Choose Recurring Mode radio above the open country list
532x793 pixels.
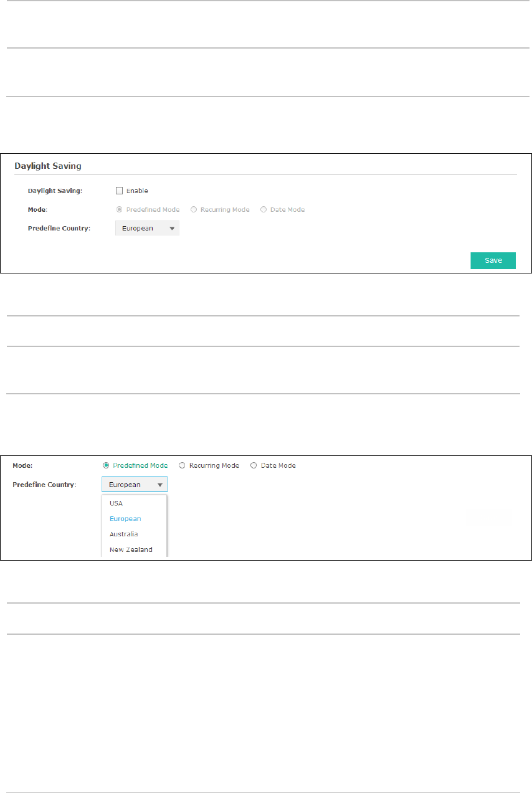(x=182, y=465)
